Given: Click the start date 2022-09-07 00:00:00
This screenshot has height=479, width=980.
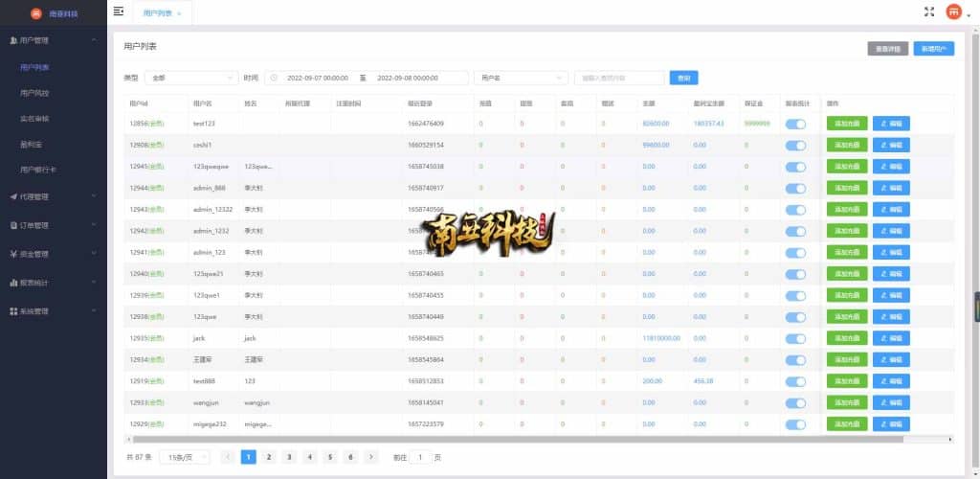Looking at the screenshot, I should coord(318,79).
